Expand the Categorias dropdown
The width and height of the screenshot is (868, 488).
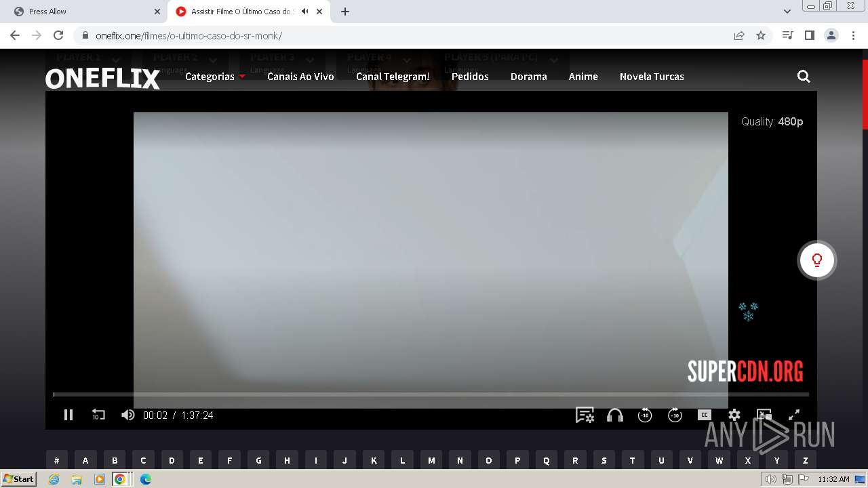[215, 77]
